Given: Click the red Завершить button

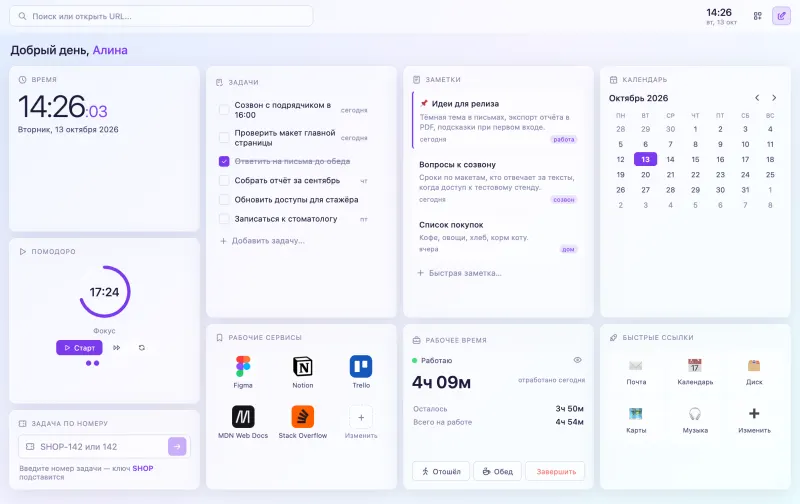Looking at the screenshot, I should (x=556, y=471).
